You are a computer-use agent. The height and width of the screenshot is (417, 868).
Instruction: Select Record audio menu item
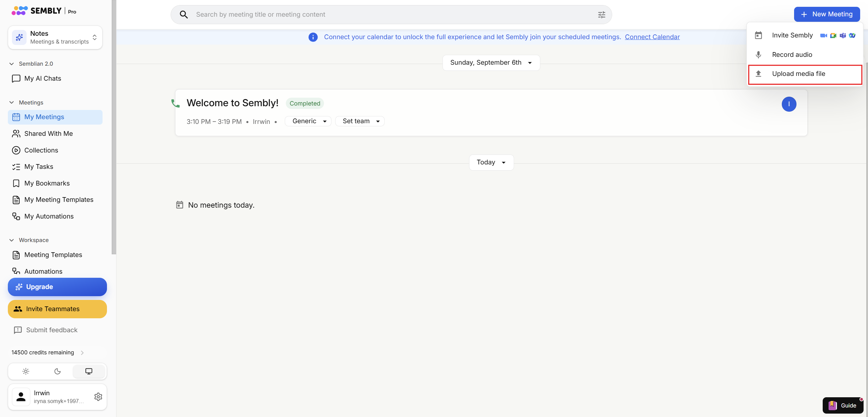pyautogui.click(x=805, y=55)
